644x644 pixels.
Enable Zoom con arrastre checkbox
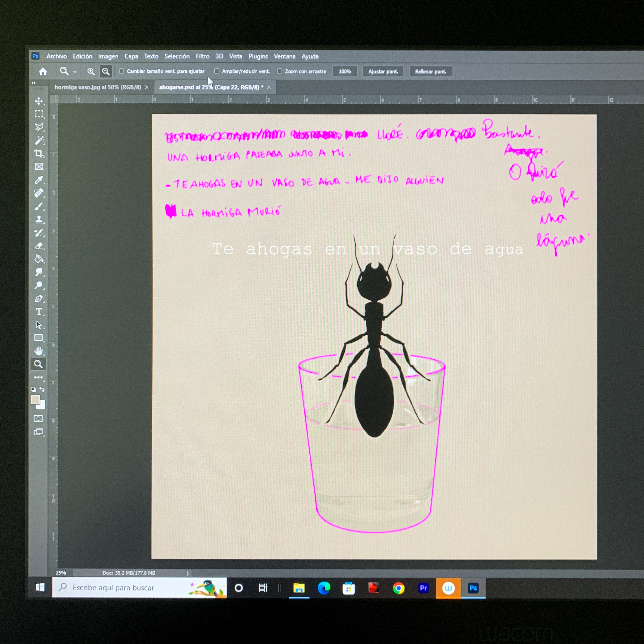pos(280,71)
